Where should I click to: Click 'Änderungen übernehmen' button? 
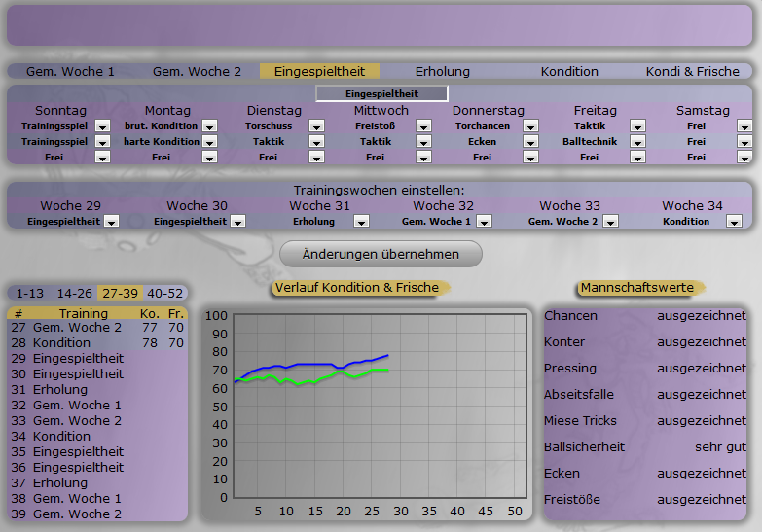[381, 254]
